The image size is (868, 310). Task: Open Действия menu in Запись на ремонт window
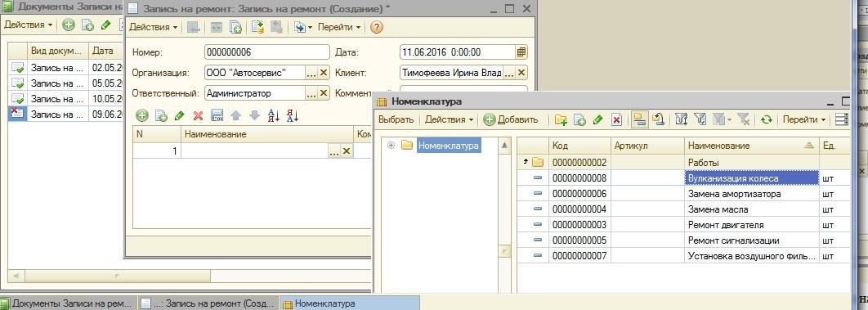point(154,27)
